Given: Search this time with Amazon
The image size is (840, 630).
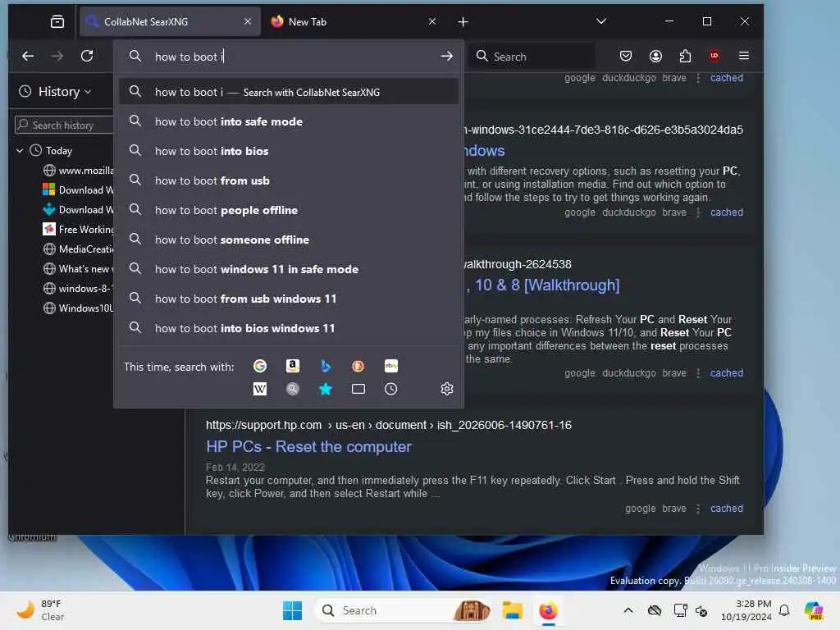Looking at the screenshot, I should point(293,366).
